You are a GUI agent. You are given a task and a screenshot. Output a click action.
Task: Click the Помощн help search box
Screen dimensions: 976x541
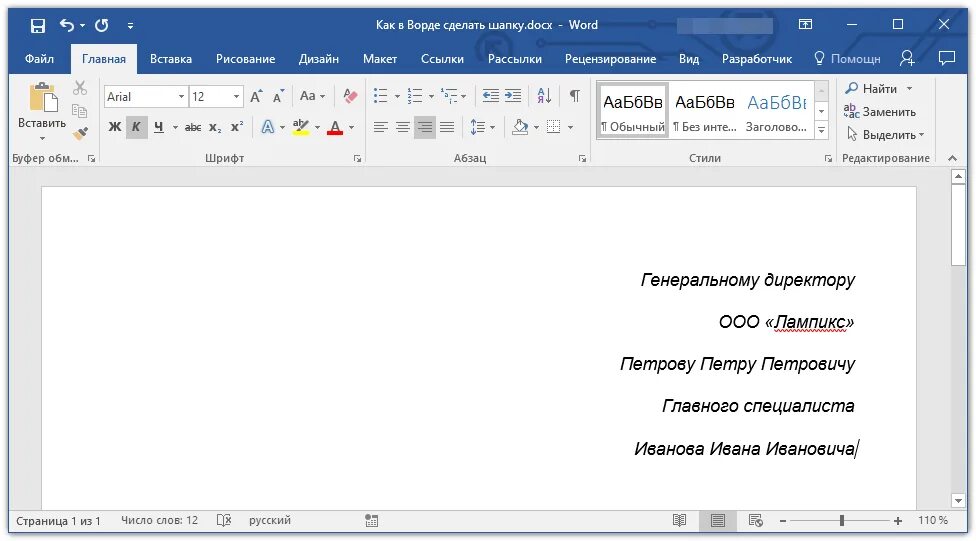point(847,59)
